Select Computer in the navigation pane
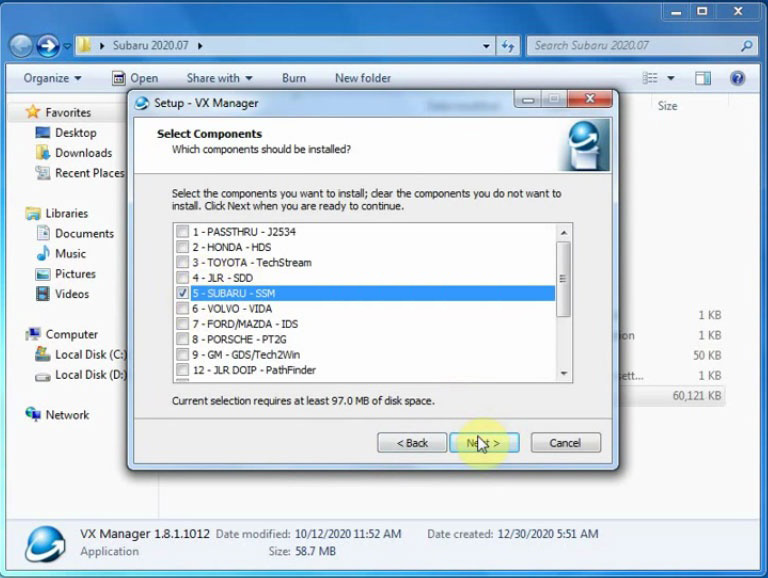Image resolution: width=768 pixels, height=578 pixels. coord(72,335)
